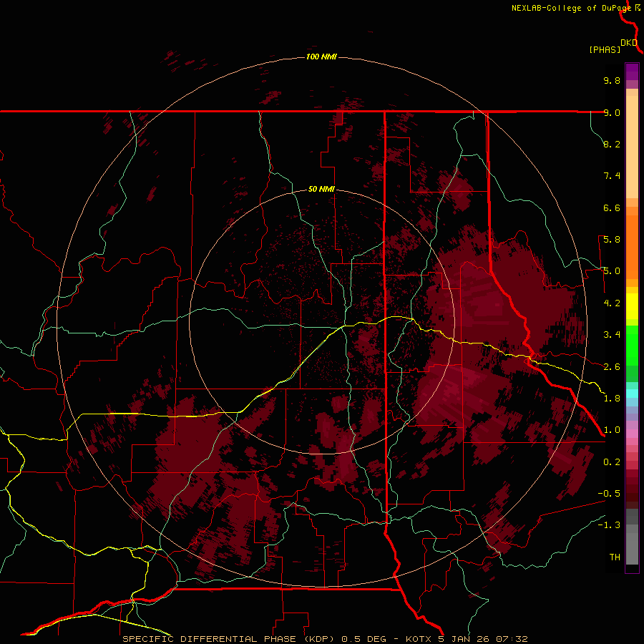Click the TH threshold legend label
The width and height of the screenshot is (644, 644).
(615, 557)
